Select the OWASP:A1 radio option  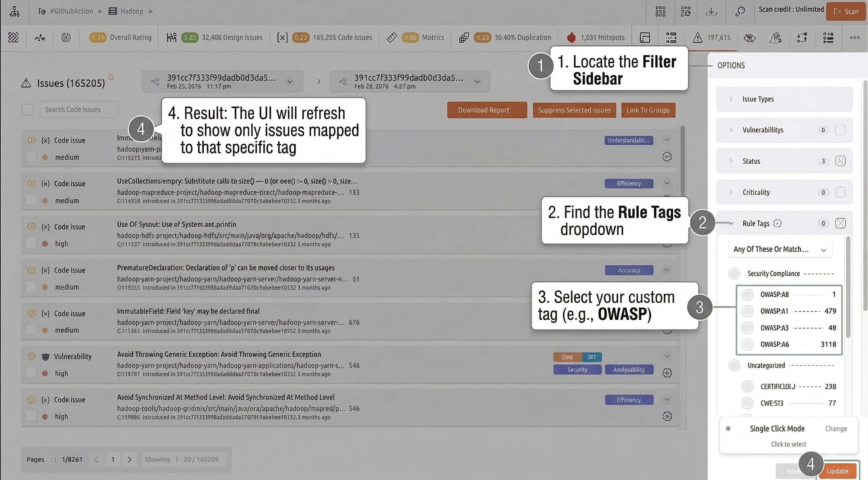747,311
